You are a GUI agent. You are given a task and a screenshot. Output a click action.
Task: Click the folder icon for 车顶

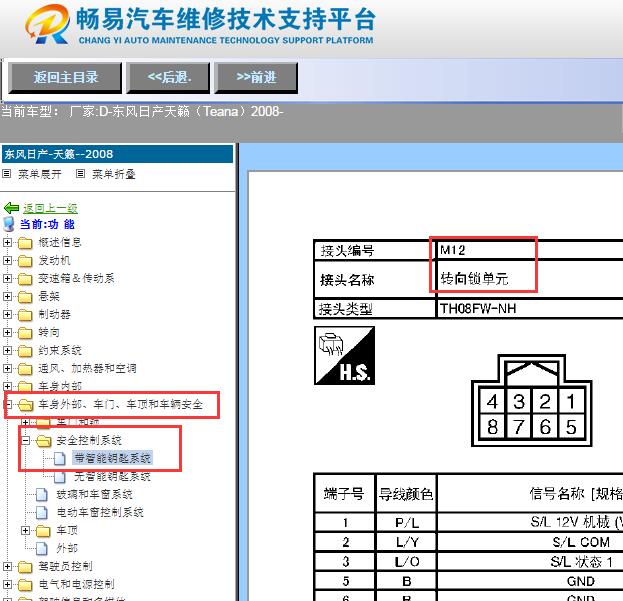(43, 531)
